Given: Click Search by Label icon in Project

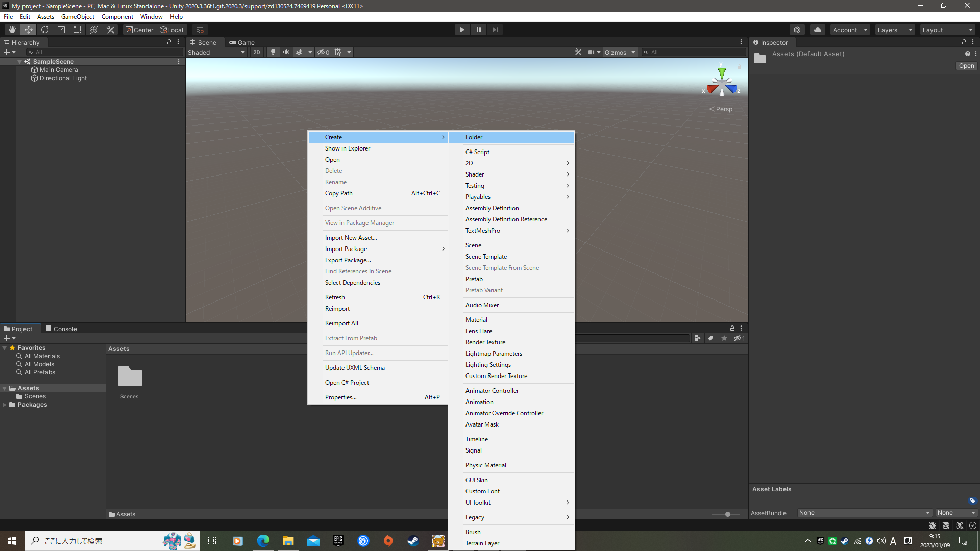Looking at the screenshot, I should point(710,338).
